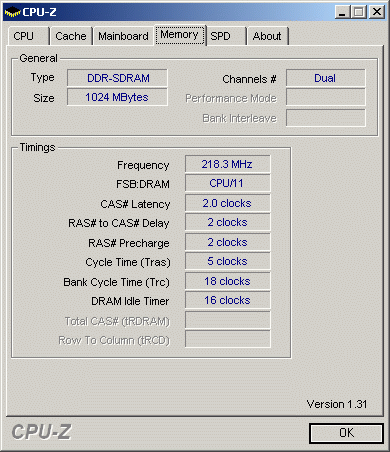Viewport: 390px width, 452px height.
Task: Minimize the CPU-Z window
Action: coord(342,12)
